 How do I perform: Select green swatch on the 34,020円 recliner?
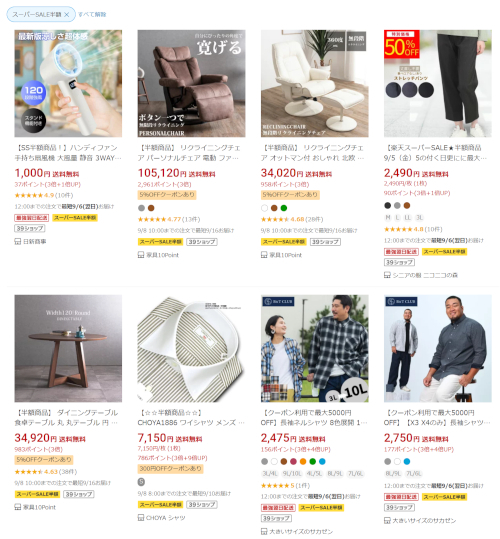[284, 208]
